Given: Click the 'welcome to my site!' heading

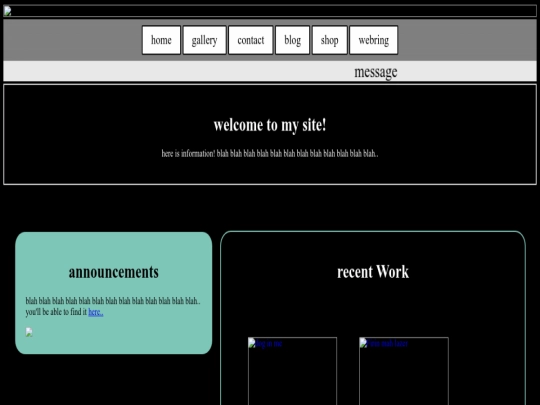Looking at the screenshot, I should pyautogui.click(x=270, y=125).
